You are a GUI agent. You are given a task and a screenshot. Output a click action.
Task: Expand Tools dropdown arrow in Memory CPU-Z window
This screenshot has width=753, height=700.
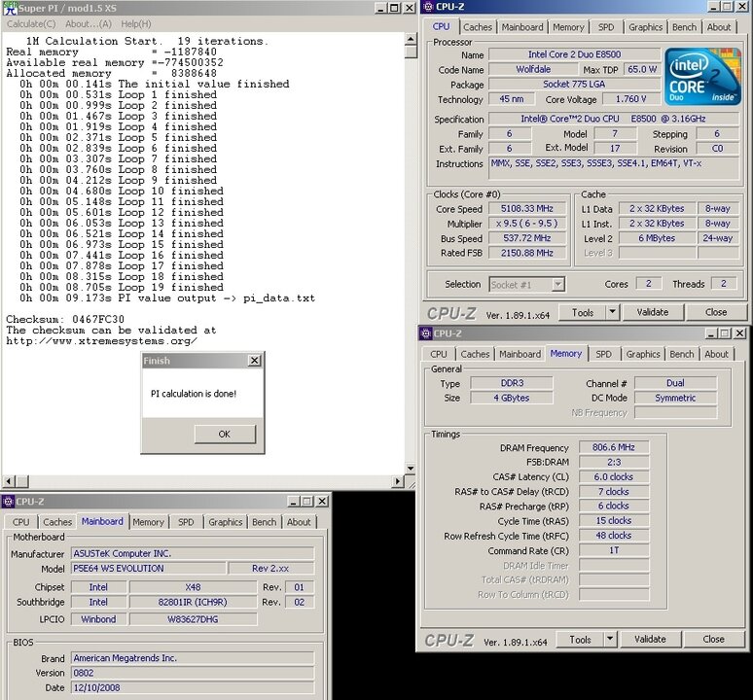pyautogui.click(x=610, y=640)
